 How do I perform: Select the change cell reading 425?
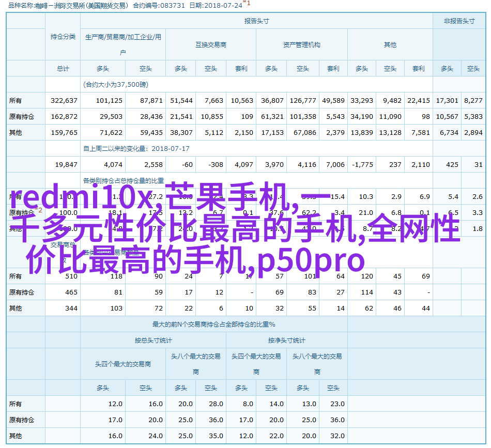tap(452, 164)
